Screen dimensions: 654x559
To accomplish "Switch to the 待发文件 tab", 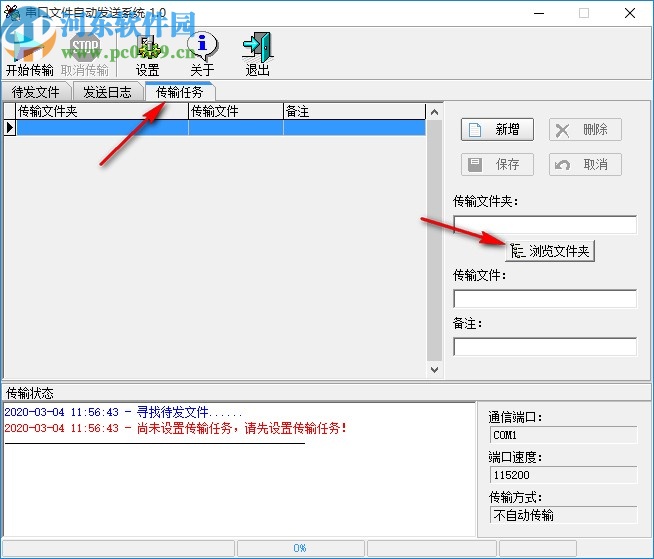I will [x=35, y=92].
